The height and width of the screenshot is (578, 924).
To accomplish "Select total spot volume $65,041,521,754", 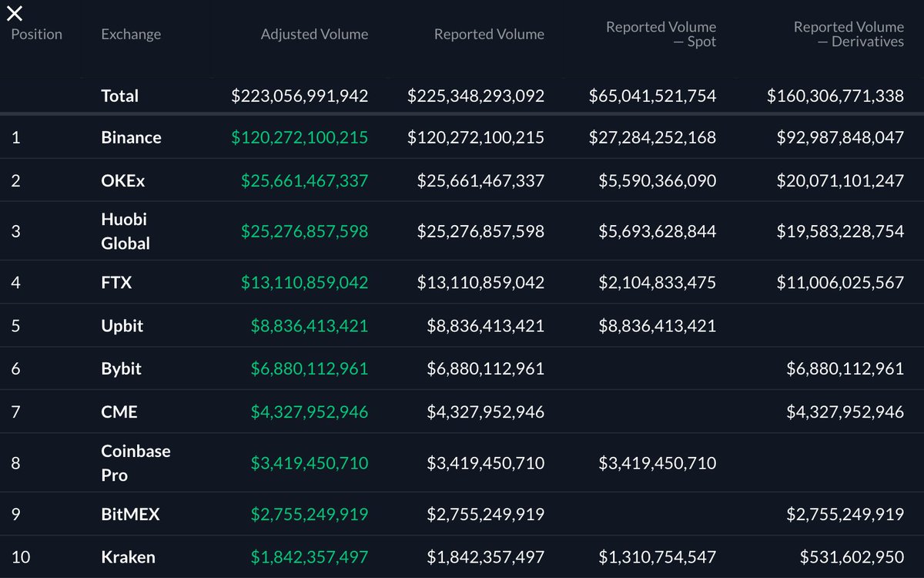I will click(652, 96).
